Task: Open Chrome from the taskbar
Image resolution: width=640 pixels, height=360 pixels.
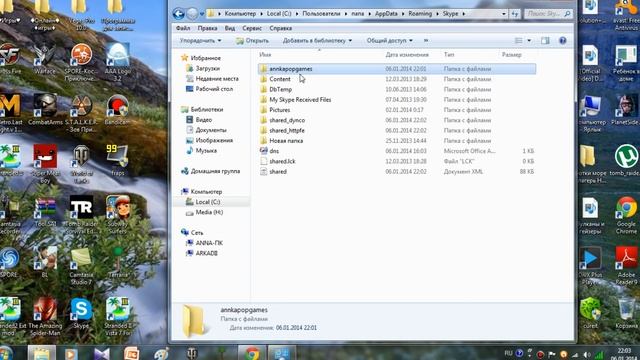Action: point(252,353)
